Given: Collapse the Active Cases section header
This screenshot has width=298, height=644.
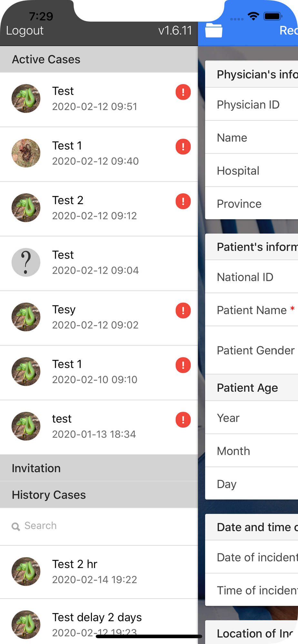Looking at the screenshot, I should click(x=99, y=59).
